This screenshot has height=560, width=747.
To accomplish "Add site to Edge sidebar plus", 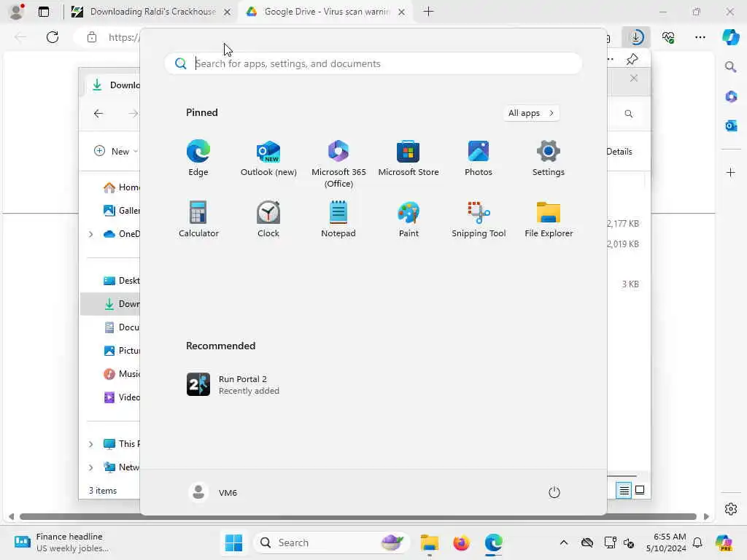I will (x=731, y=172).
